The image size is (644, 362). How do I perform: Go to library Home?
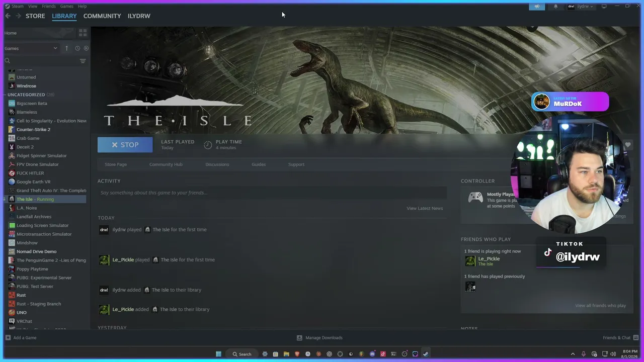(x=10, y=33)
